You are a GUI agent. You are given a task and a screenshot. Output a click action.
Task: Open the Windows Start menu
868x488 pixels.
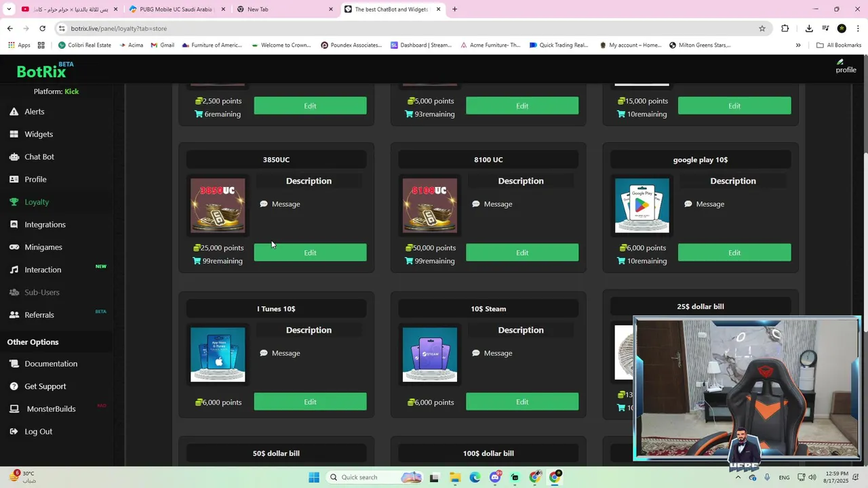click(x=314, y=477)
